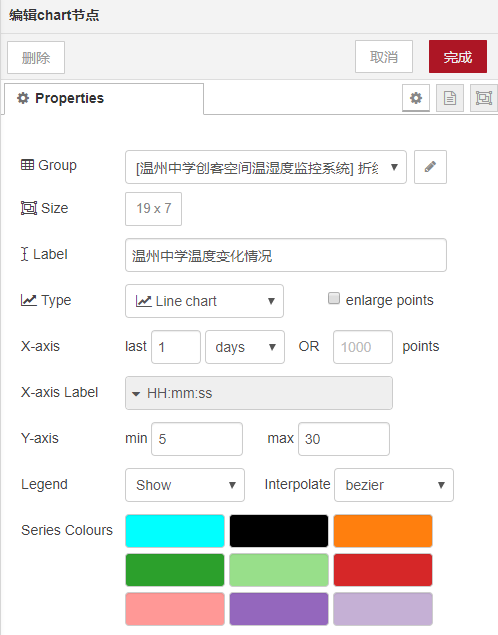The image size is (498, 635).
Task: Pick the orange series colour swatch
Action: click(x=383, y=531)
